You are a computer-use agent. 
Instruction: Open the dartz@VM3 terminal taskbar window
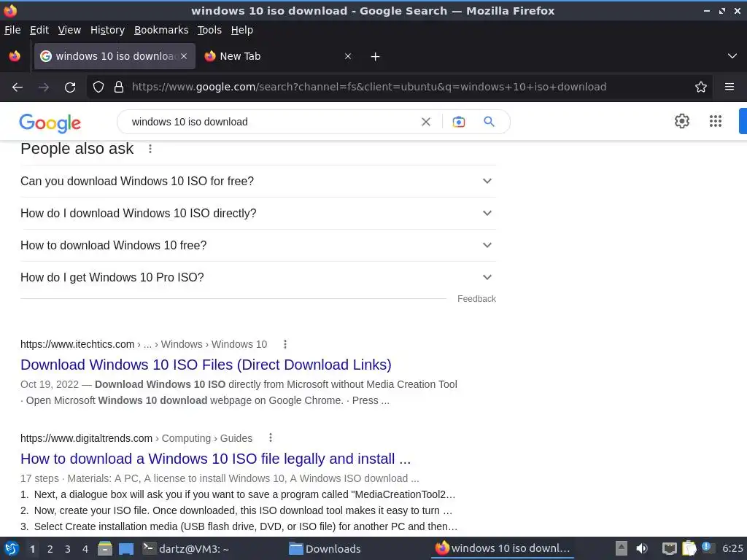[x=186, y=548]
